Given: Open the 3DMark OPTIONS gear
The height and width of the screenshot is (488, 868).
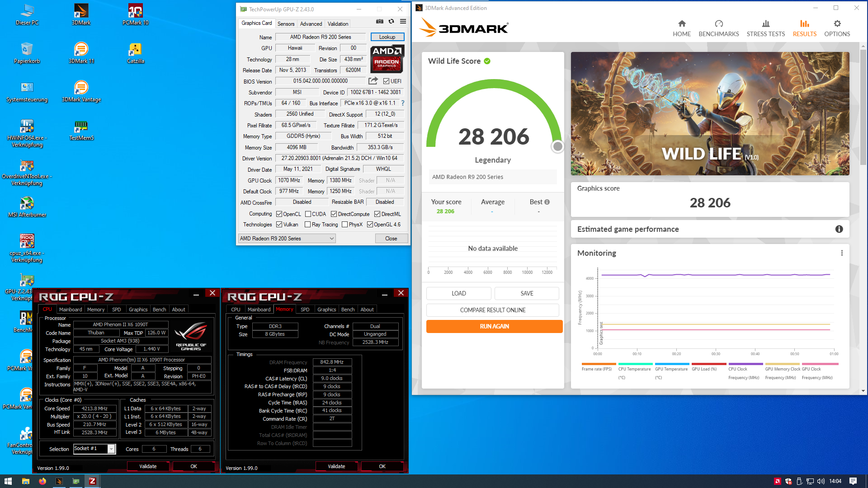Looking at the screenshot, I should pyautogui.click(x=837, y=28).
